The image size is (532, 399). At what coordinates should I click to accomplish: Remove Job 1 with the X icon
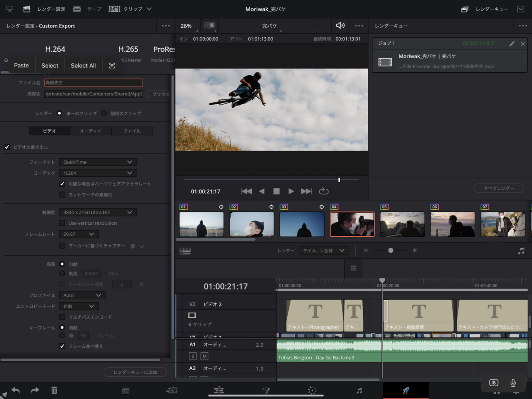[523, 43]
